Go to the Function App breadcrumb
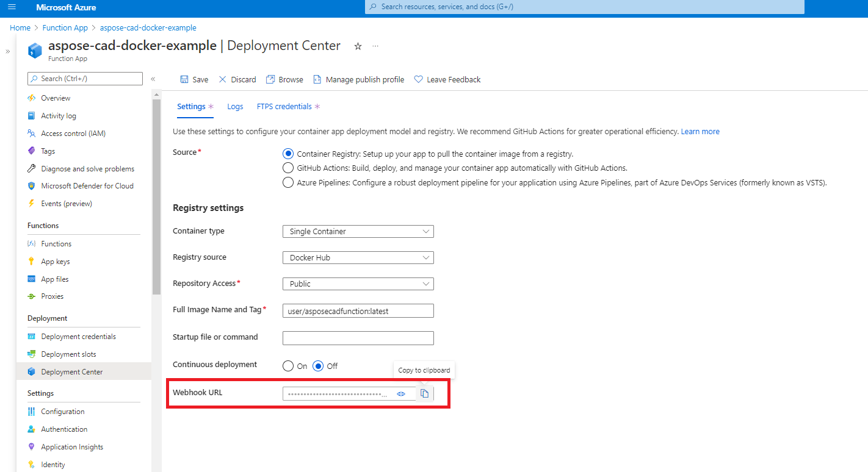This screenshot has width=868, height=472. [x=65, y=28]
